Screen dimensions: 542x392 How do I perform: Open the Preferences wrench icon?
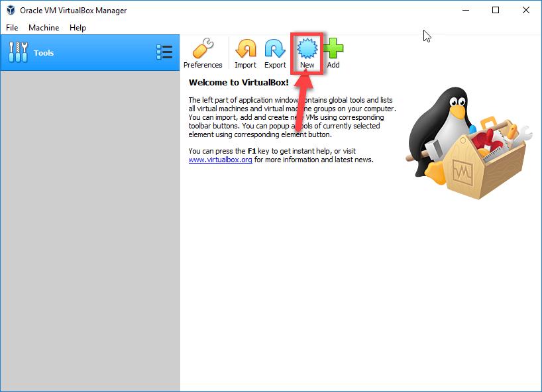click(x=203, y=50)
